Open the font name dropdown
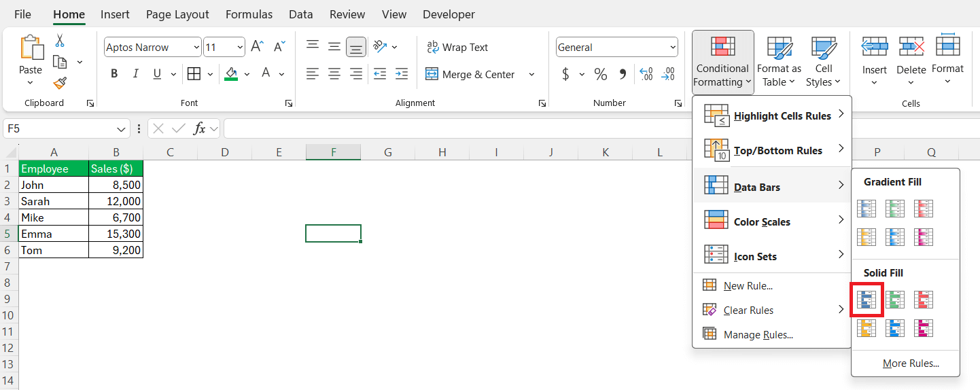This screenshot has width=980, height=390. coord(196,47)
